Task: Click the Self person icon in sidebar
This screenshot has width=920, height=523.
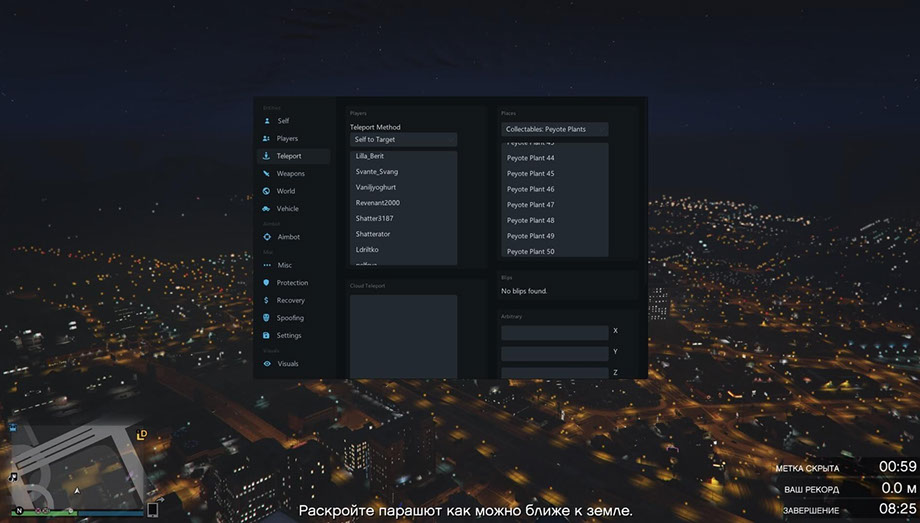Action: point(266,121)
